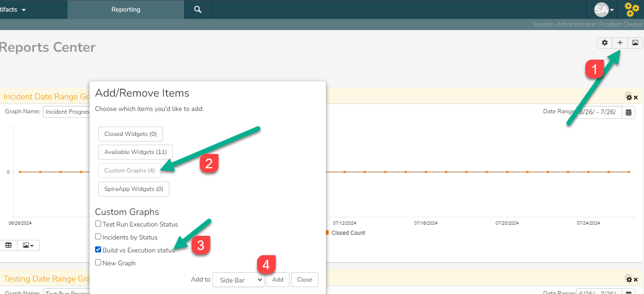Enable the Incidents by Status checkbox
This screenshot has height=294, width=644.
(x=98, y=237)
